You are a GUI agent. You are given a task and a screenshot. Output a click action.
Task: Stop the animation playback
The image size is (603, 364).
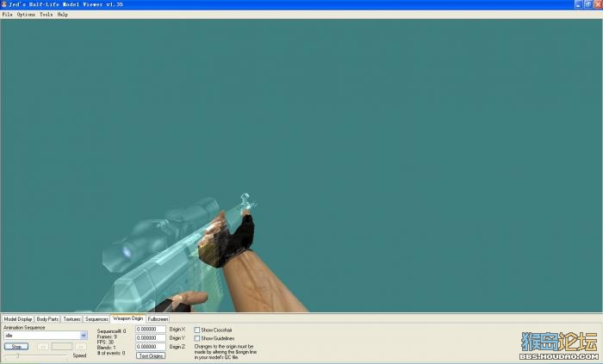[16, 346]
